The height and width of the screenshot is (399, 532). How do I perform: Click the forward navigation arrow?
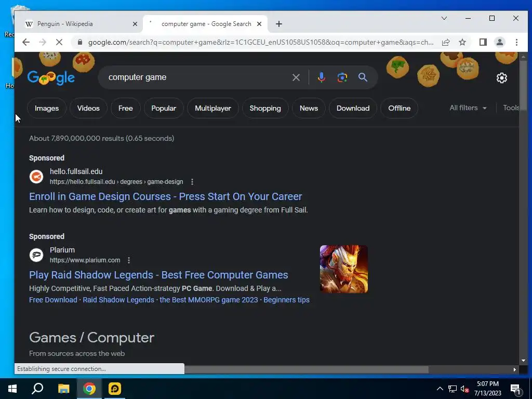[43, 42]
